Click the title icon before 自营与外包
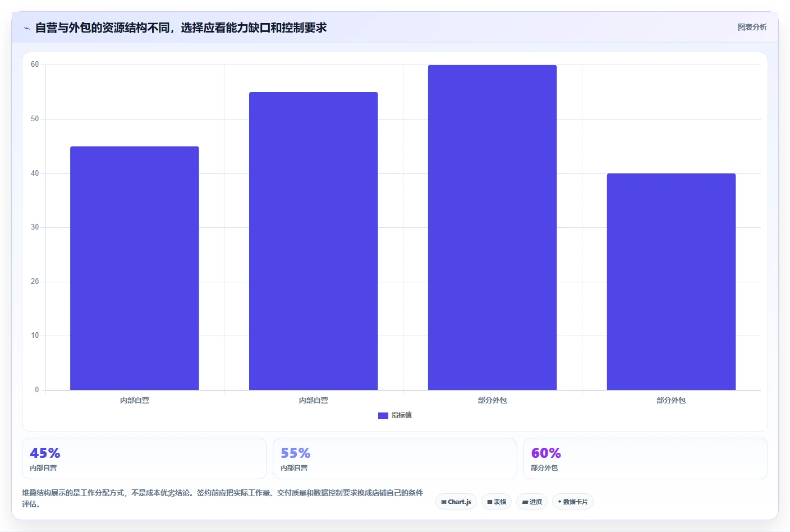Screen dimensions: 790x532 pyautogui.click(x=26, y=28)
